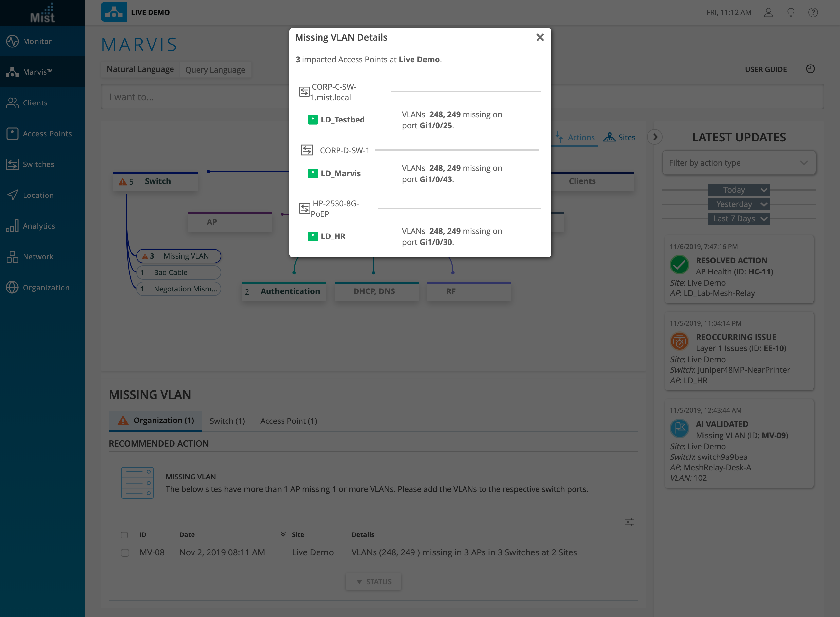840x617 pixels.
Task: Open the help question mark icon
Action: coord(813,13)
